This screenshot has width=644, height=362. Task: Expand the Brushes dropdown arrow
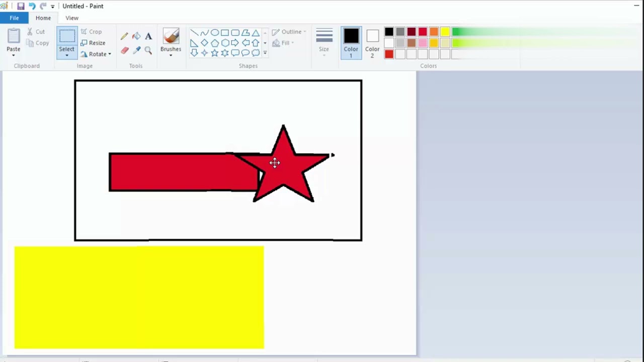(171, 55)
